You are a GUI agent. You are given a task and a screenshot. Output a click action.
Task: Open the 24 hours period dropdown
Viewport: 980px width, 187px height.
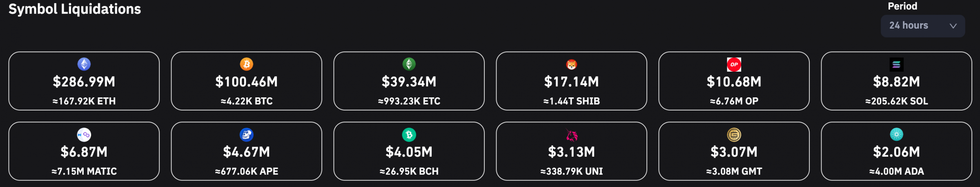click(923, 26)
